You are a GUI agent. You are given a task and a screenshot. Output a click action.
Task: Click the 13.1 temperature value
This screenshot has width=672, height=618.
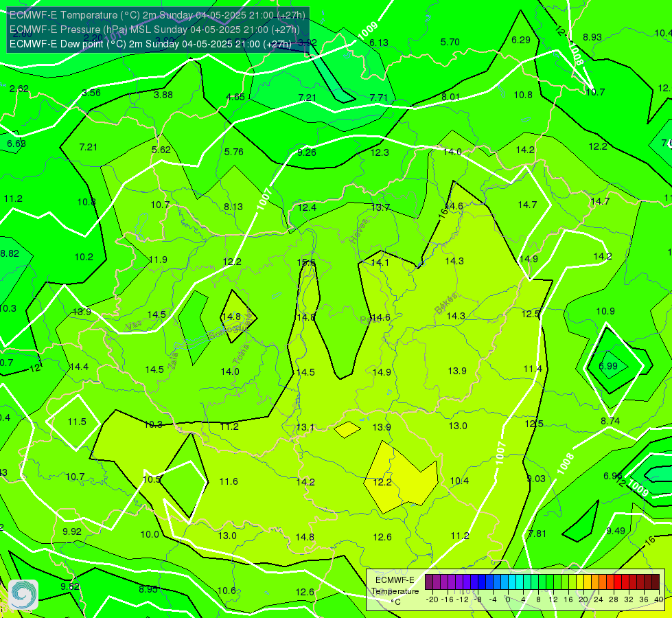tap(305, 427)
